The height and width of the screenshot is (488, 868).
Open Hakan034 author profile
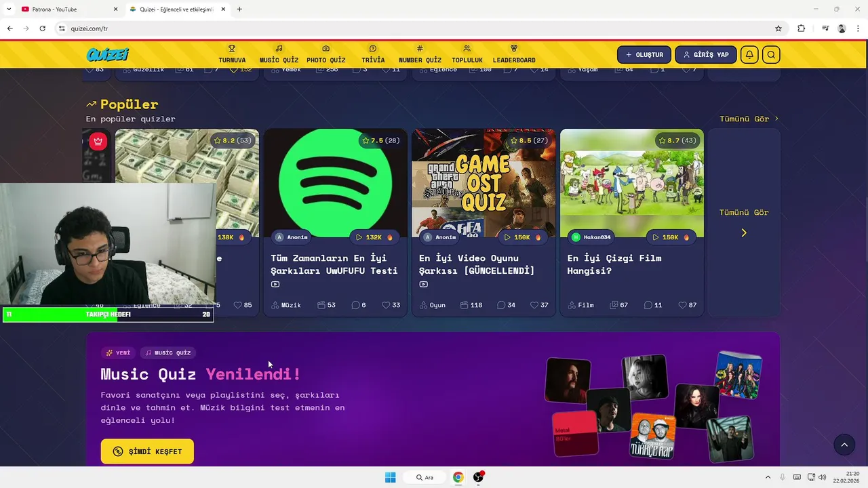tap(591, 237)
